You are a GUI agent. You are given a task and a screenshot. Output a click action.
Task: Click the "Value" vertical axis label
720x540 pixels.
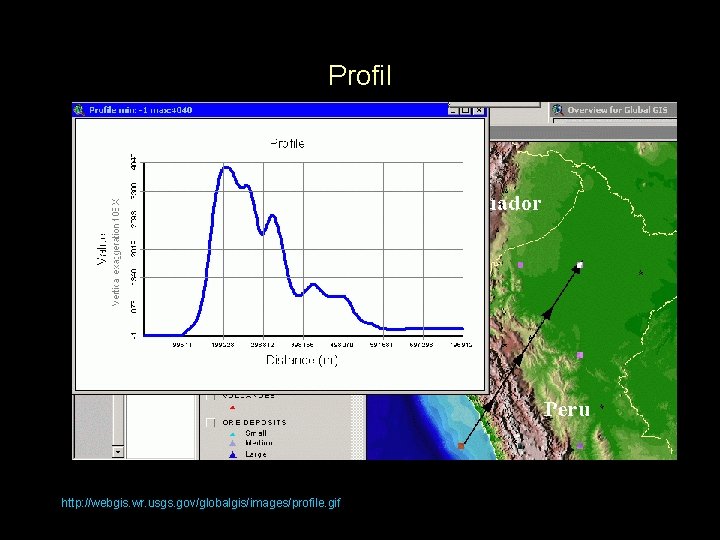pos(101,248)
